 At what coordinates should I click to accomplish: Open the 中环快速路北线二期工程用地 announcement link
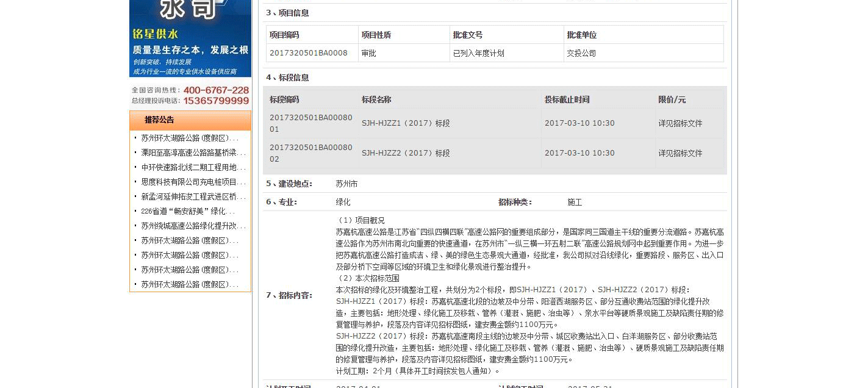(193, 167)
